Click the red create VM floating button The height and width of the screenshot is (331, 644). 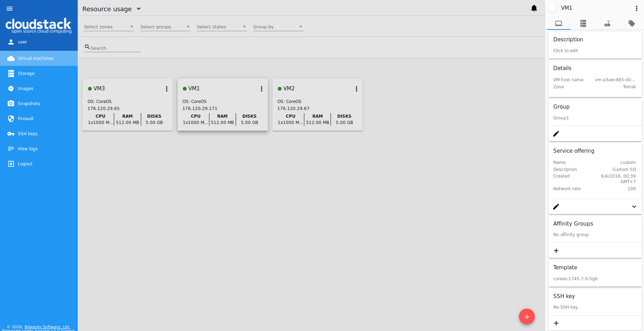527,317
